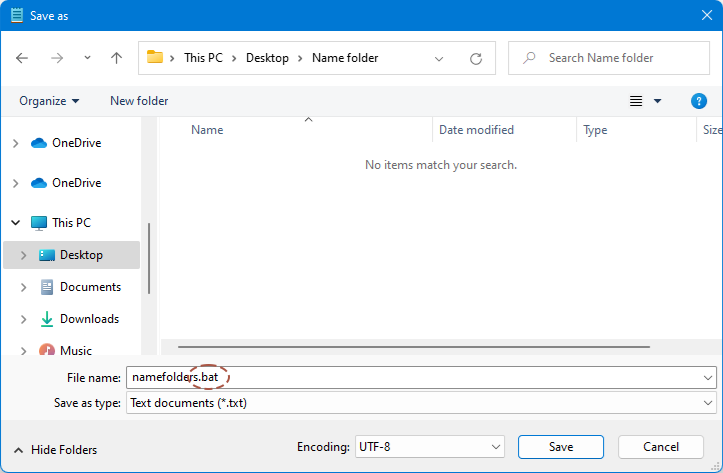The width and height of the screenshot is (723, 473).
Task: Click the Forward navigation arrow
Action: click(57, 58)
